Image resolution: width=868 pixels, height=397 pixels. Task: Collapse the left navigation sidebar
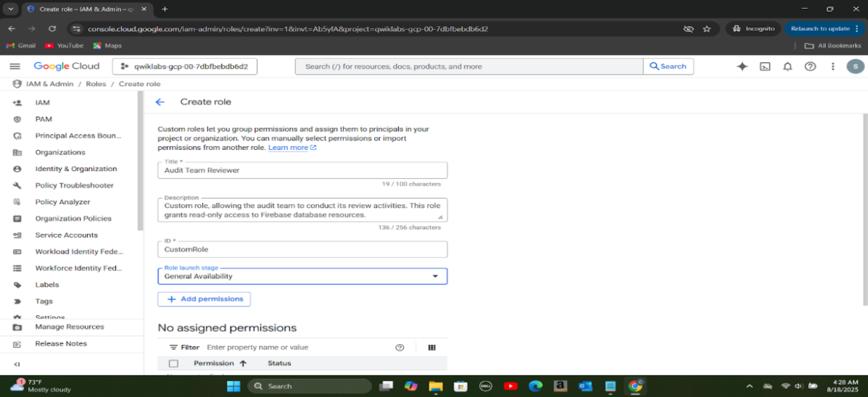(17, 364)
